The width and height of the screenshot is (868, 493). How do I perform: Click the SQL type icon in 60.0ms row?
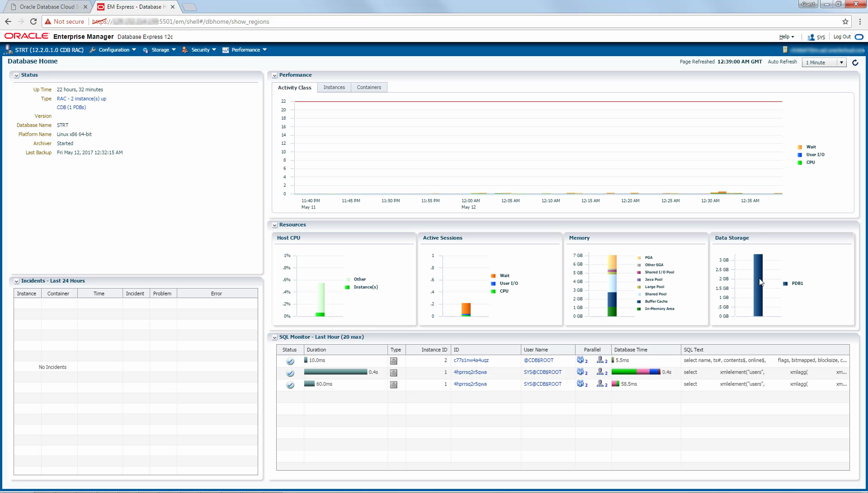394,384
